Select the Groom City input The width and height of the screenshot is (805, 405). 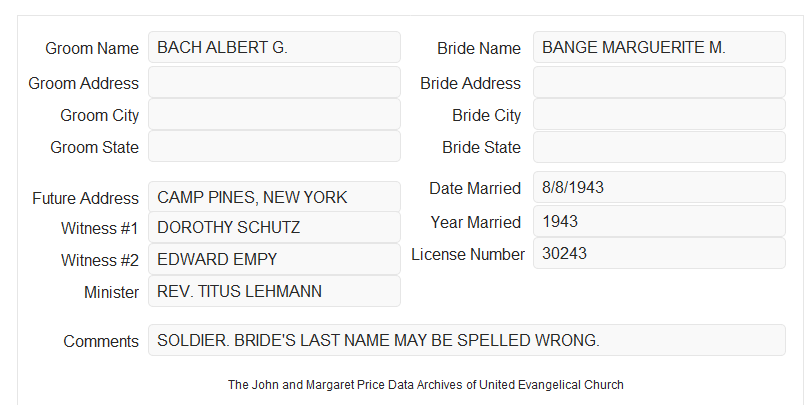pos(274,114)
